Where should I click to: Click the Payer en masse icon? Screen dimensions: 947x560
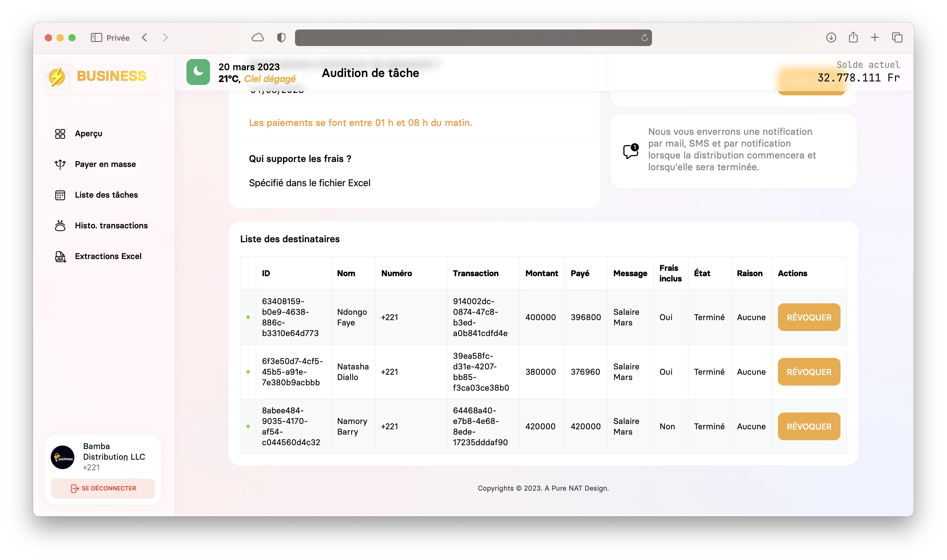(x=60, y=164)
